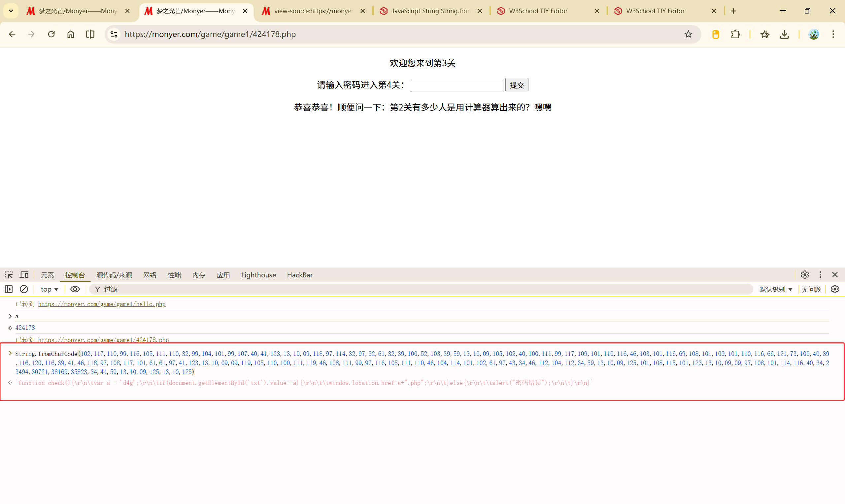This screenshot has height=504, width=845.
Task: Open the HackBar DevTools tab
Action: point(299,275)
